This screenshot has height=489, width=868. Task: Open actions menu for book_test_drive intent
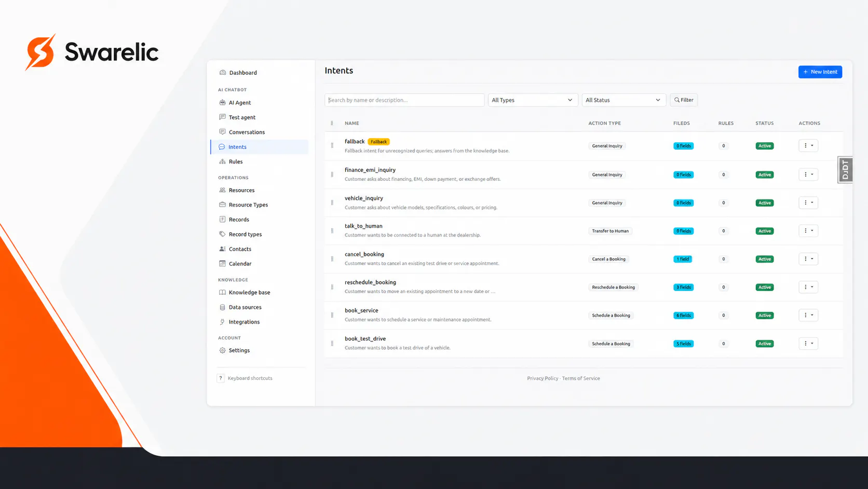coord(808,343)
